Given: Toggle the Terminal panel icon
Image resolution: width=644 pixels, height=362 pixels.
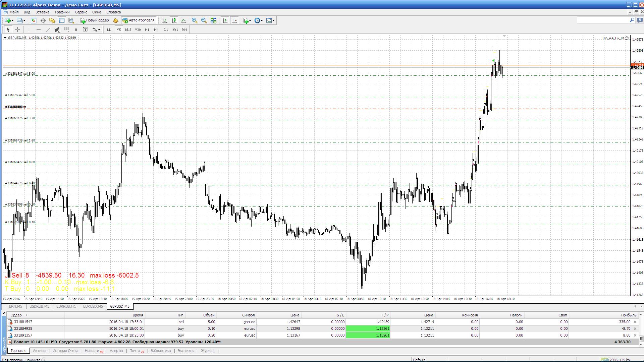Looking at the screenshot, I should (x=62, y=20).
